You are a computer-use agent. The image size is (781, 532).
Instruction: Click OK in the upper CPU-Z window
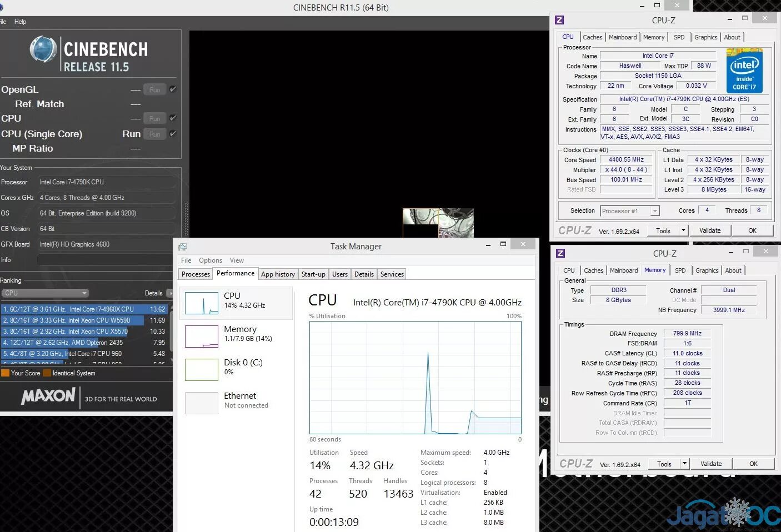pyautogui.click(x=752, y=230)
